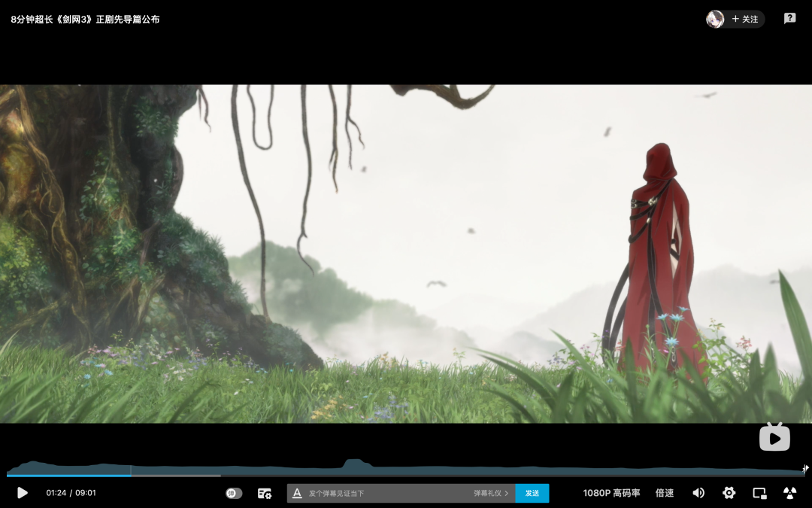Click the blue 发送 button
Image resolution: width=812 pixels, height=508 pixels.
532,493
